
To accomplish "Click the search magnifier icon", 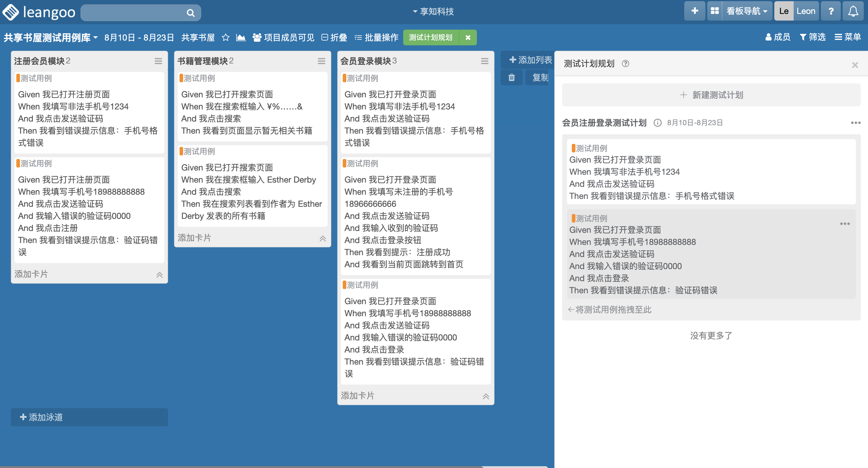I will (190, 13).
